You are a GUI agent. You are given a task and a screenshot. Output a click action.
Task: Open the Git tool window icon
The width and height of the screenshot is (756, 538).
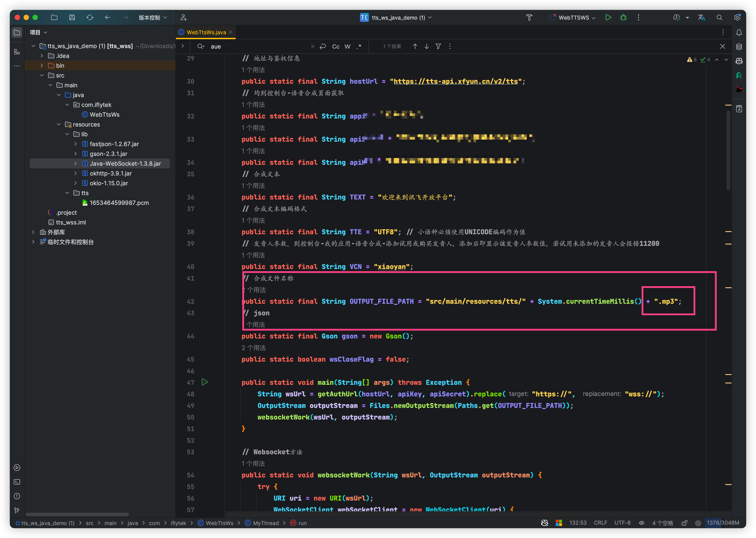(17, 511)
